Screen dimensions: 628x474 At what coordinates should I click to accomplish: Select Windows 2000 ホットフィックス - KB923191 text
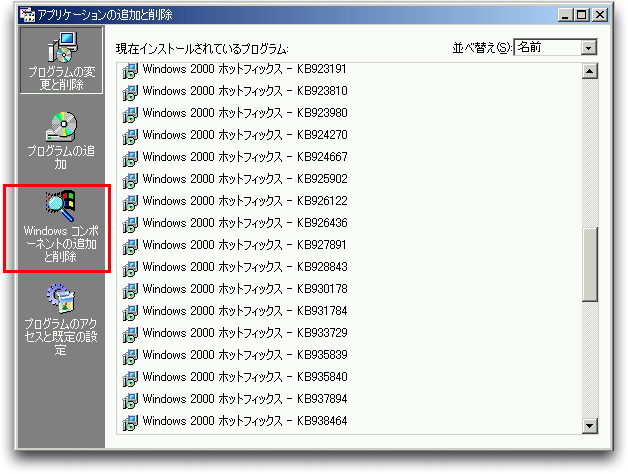coord(245,69)
